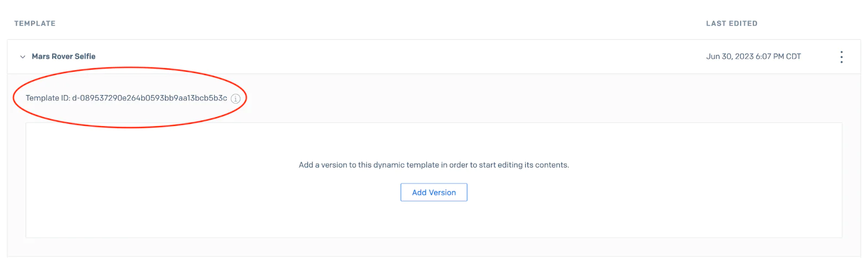Select the Mars Rover Selfie template name

(x=63, y=56)
